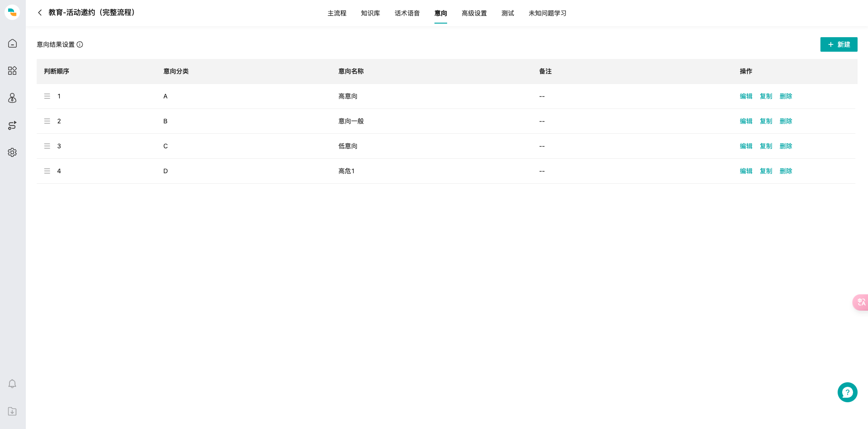The height and width of the screenshot is (429, 868).
Task: Select the 意向 tab
Action: click(441, 13)
